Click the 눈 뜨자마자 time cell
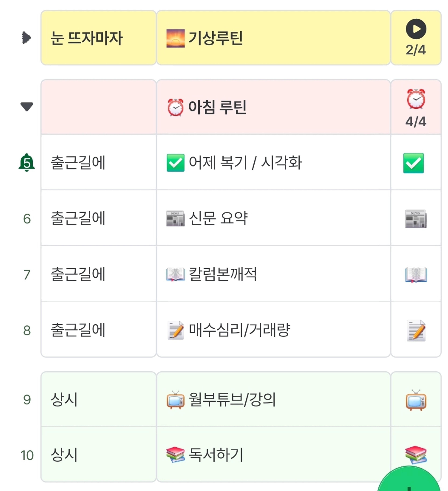The image size is (448, 491). pyautogui.click(x=98, y=38)
